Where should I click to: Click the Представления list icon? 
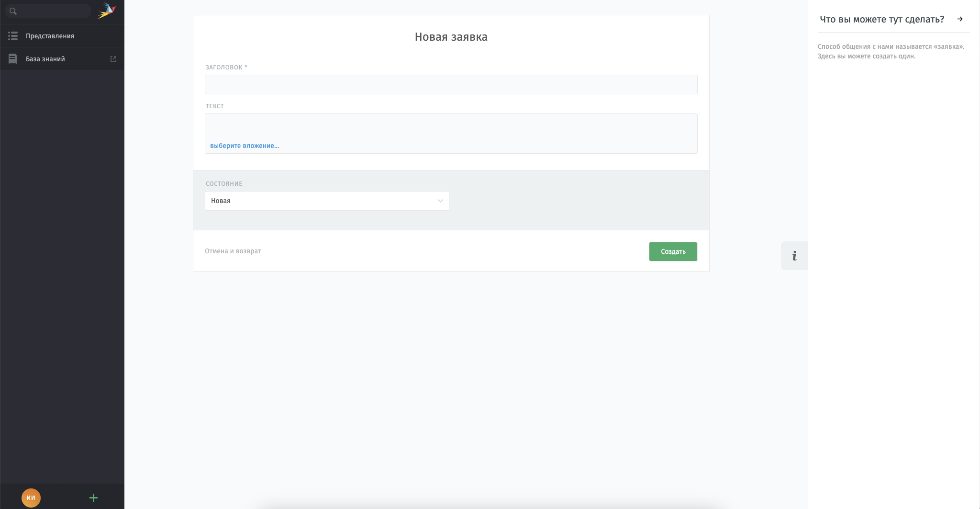tap(13, 36)
